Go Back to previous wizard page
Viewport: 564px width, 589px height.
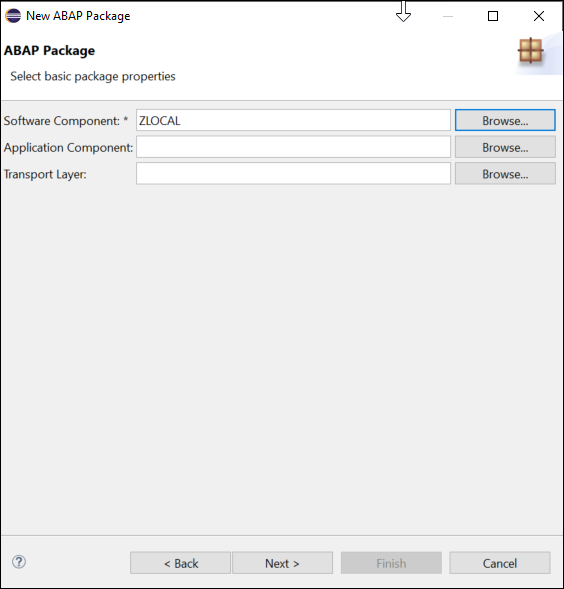[180, 563]
